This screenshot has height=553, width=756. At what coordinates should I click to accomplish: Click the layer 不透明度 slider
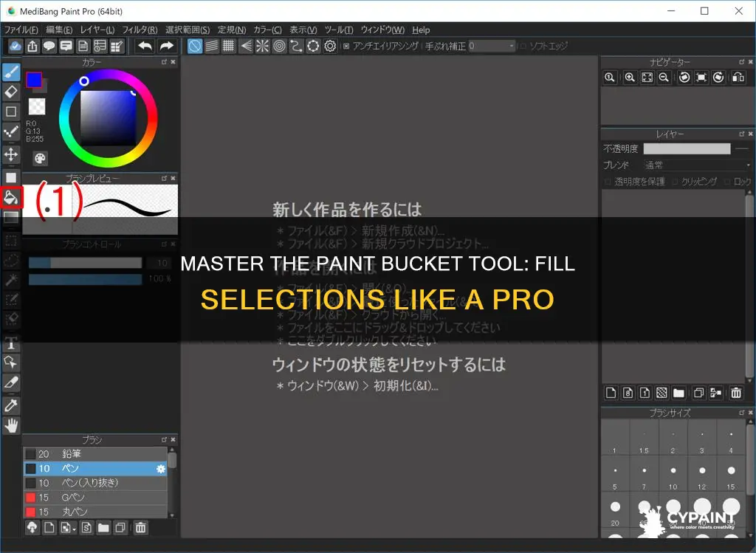click(x=687, y=149)
